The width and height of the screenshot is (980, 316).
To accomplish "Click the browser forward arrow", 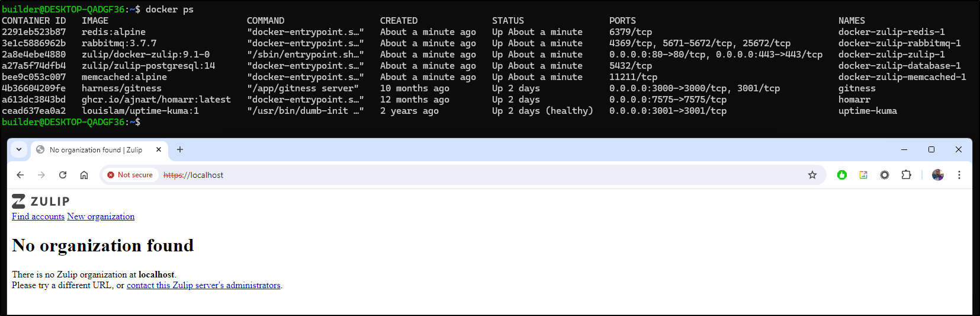I will tap(41, 175).
